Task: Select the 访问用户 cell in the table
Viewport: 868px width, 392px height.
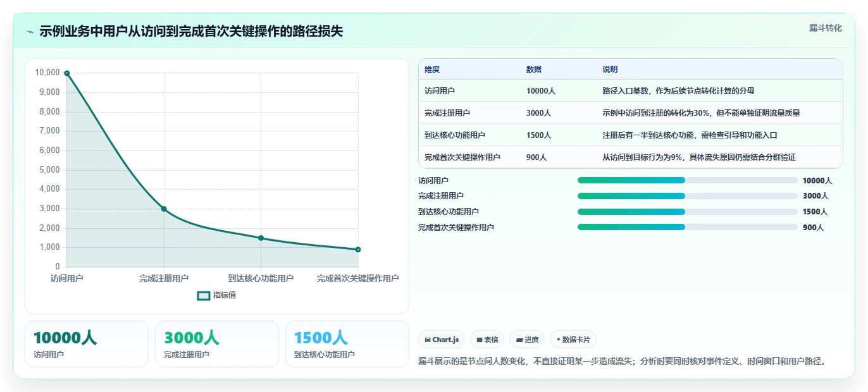Action: (x=440, y=91)
